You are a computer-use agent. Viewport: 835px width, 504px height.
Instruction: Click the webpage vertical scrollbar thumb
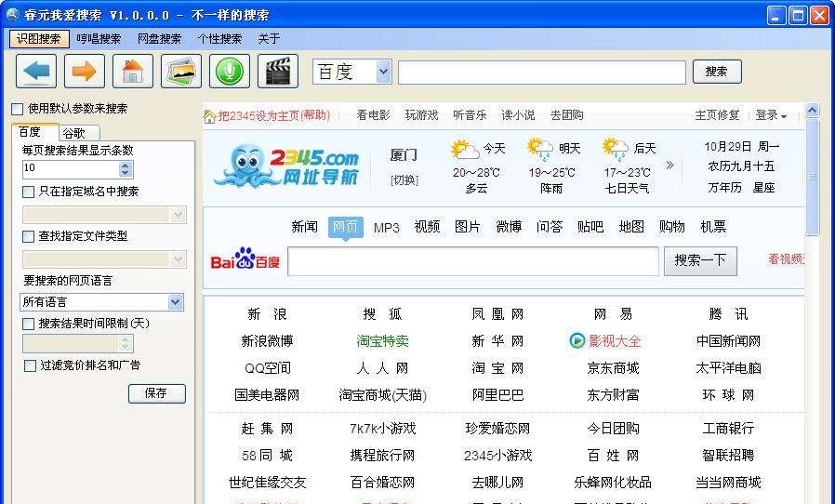point(812,177)
